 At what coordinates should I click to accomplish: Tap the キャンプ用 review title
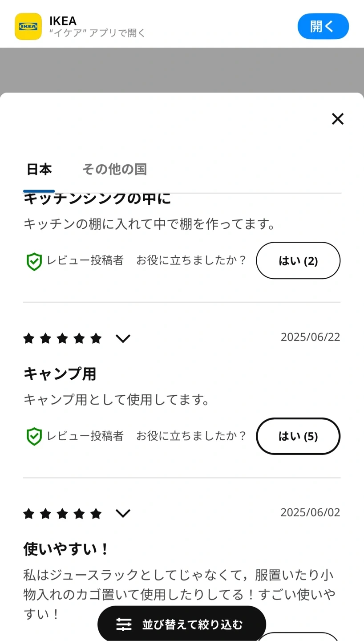[60, 374]
